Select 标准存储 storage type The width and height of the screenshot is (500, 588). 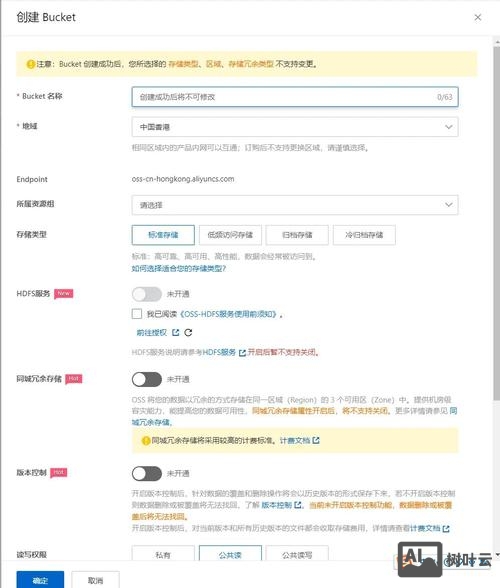163,235
